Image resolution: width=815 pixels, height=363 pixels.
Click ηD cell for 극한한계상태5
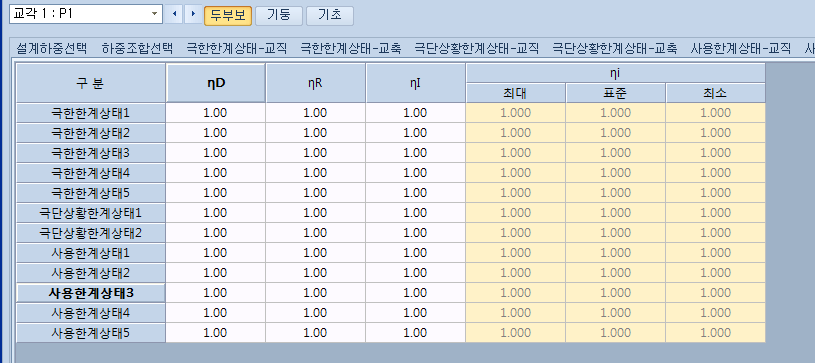tap(216, 193)
